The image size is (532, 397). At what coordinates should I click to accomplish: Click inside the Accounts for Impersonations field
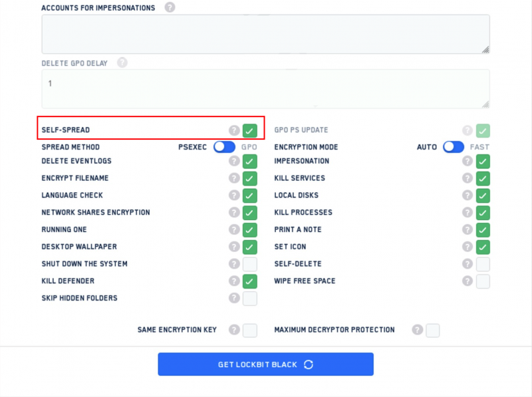click(265, 32)
